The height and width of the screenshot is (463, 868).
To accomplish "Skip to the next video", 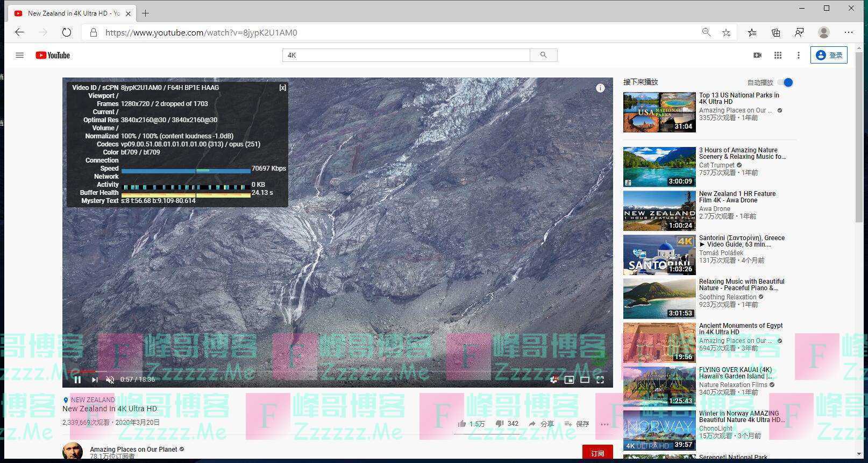I will click(95, 380).
